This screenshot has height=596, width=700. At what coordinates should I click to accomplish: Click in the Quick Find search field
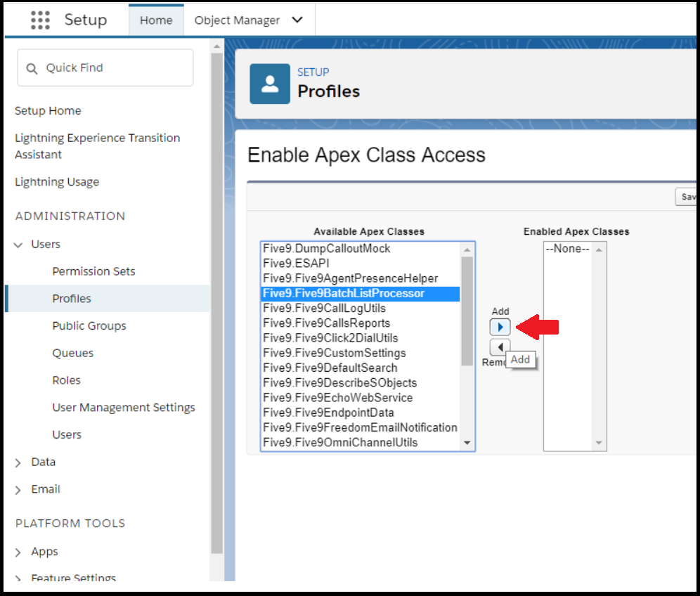[x=105, y=68]
